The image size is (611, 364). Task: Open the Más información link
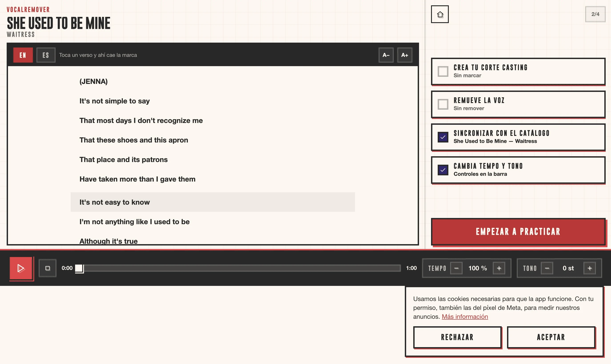[465, 317]
